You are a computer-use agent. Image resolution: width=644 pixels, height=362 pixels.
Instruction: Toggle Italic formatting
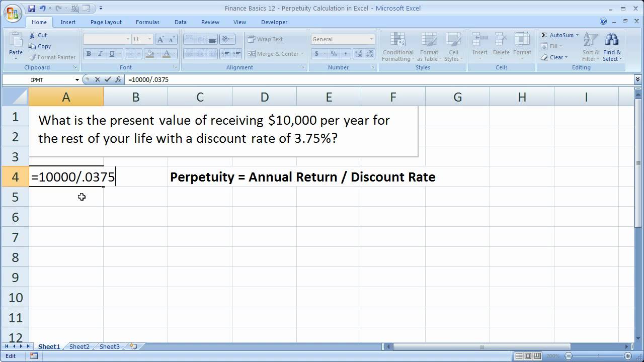click(100, 54)
